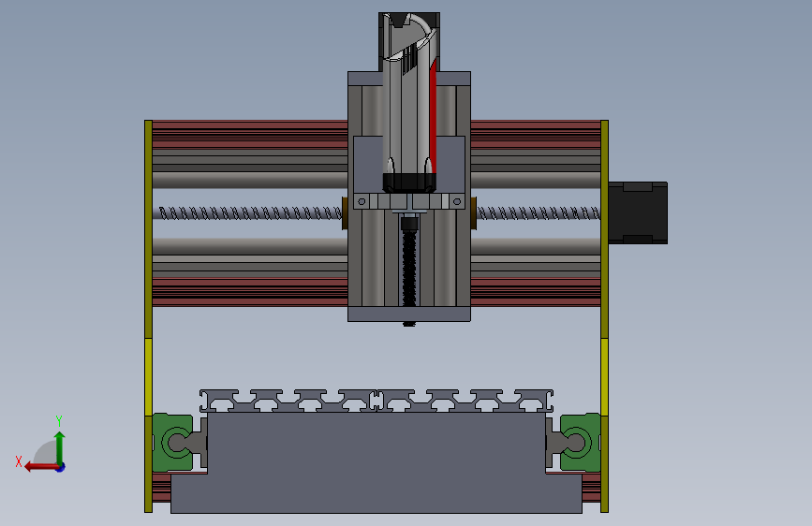Select the top red extrusion beam left side
This screenshot has height=526, width=812.
(250, 134)
